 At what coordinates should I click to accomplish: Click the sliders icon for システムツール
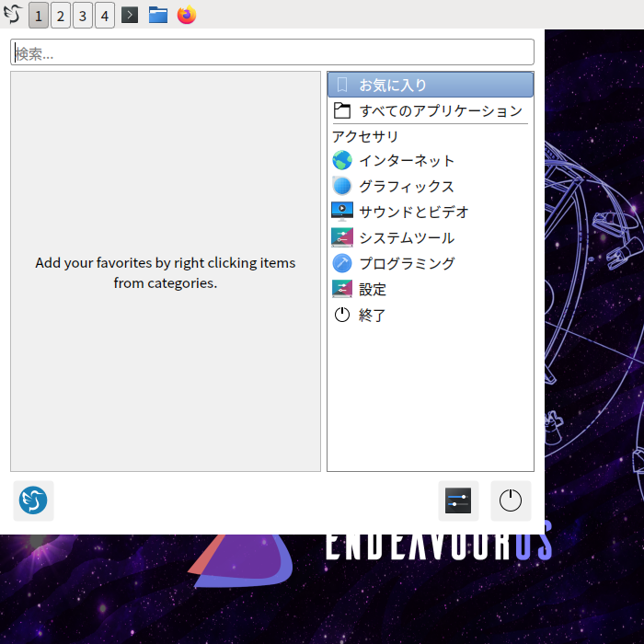[342, 237]
